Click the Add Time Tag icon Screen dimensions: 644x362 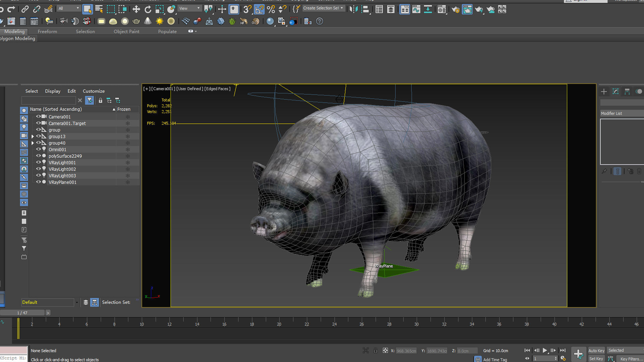coord(478,359)
